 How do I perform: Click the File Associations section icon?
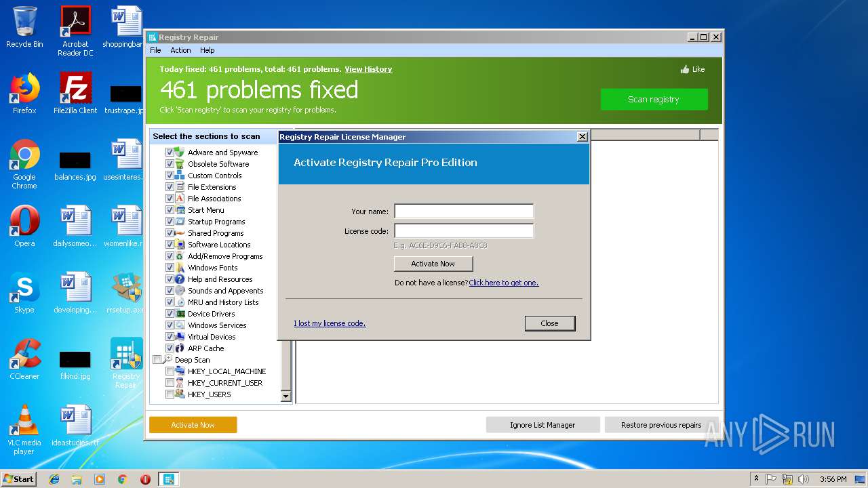pyautogui.click(x=180, y=199)
